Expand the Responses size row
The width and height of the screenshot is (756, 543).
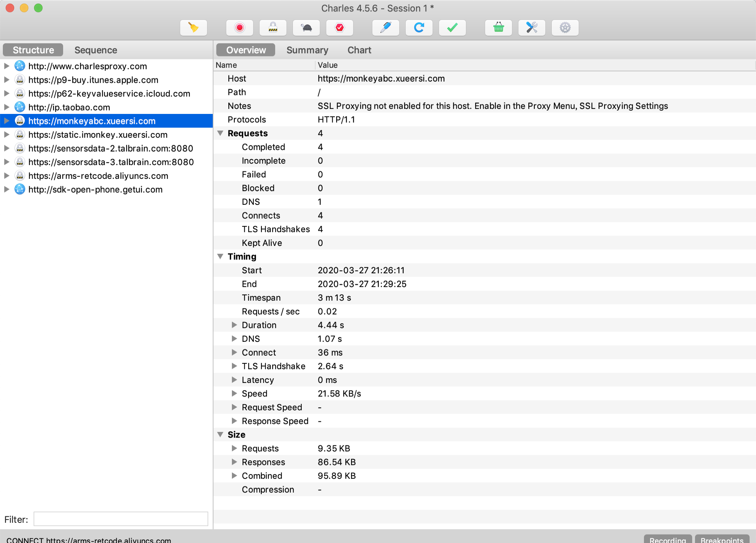pos(234,462)
